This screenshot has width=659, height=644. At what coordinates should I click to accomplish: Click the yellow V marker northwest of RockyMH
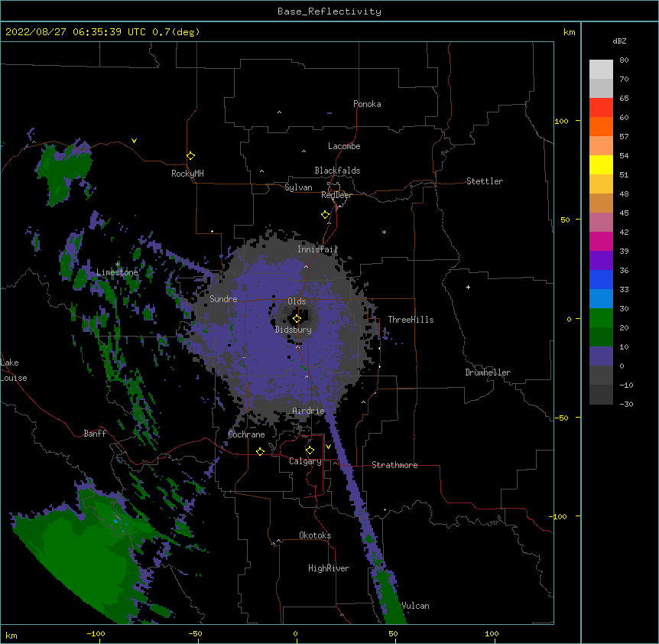[134, 141]
